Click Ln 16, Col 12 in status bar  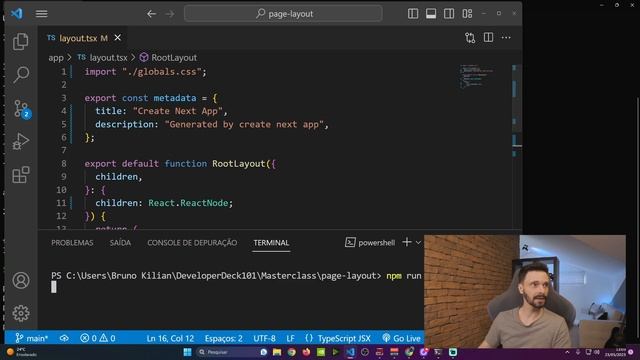click(x=170, y=338)
